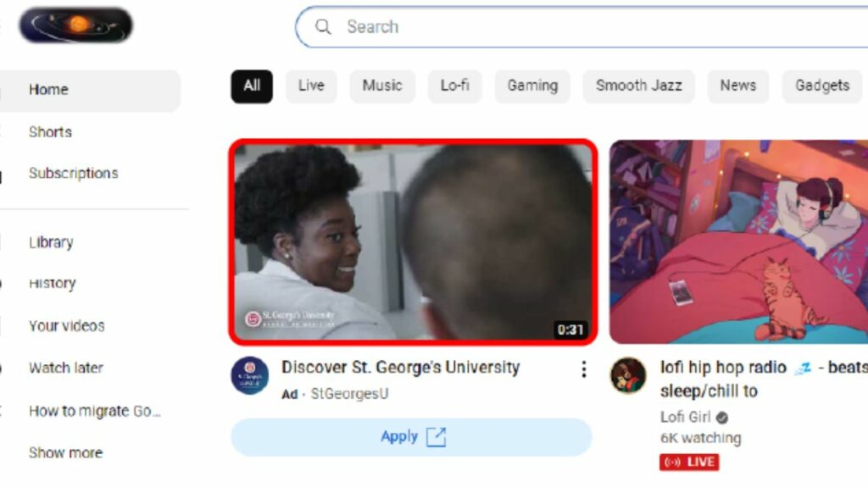The width and height of the screenshot is (868, 488).
Task: Choose the Lo-fi category chip
Action: (x=454, y=86)
